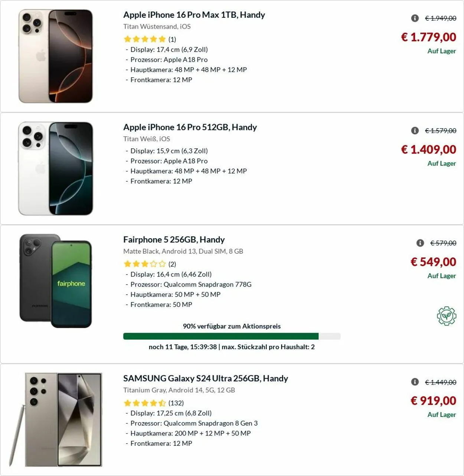Click the (132) reviews count on Galaxy

coord(176,403)
